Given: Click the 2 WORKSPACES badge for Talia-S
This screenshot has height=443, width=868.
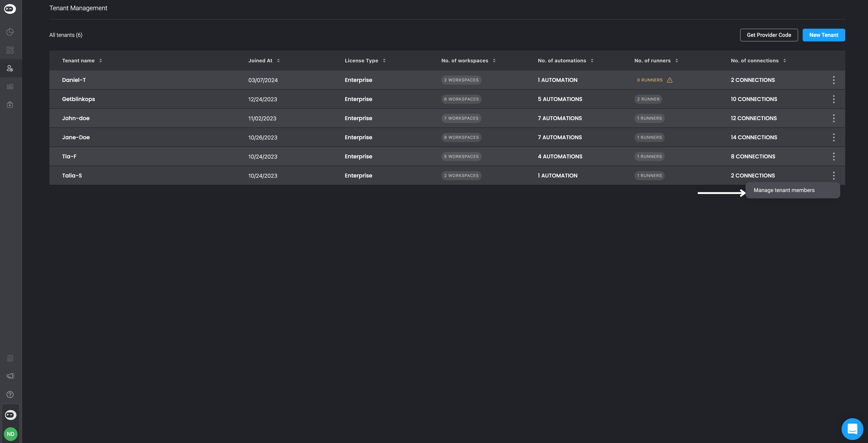Looking at the screenshot, I should (x=461, y=175).
